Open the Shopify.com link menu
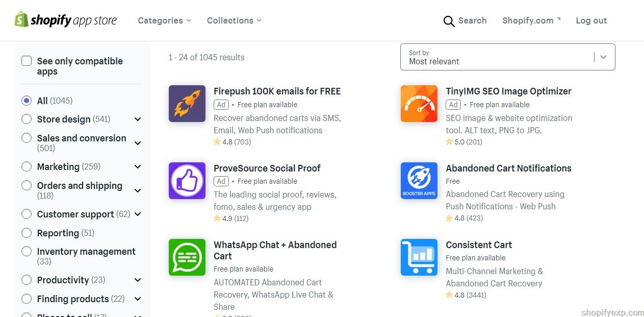Image resolution: width=644 pixels, height=317 pixels. point(531,20)
